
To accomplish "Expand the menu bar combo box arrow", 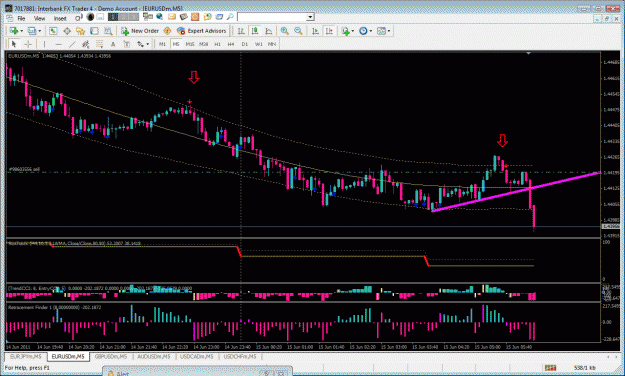I will pyautogui.click(x=310, y=17).
